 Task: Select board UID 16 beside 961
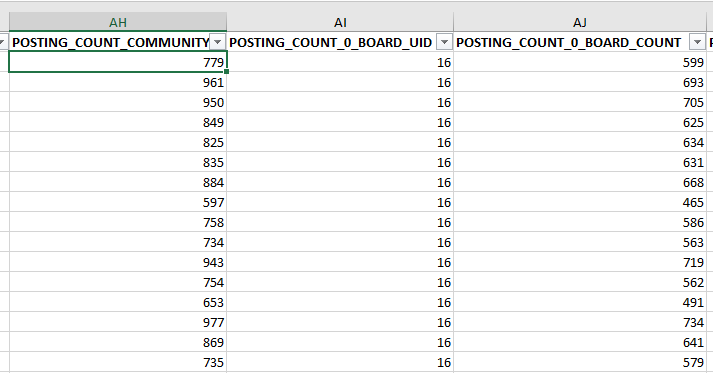340,82
